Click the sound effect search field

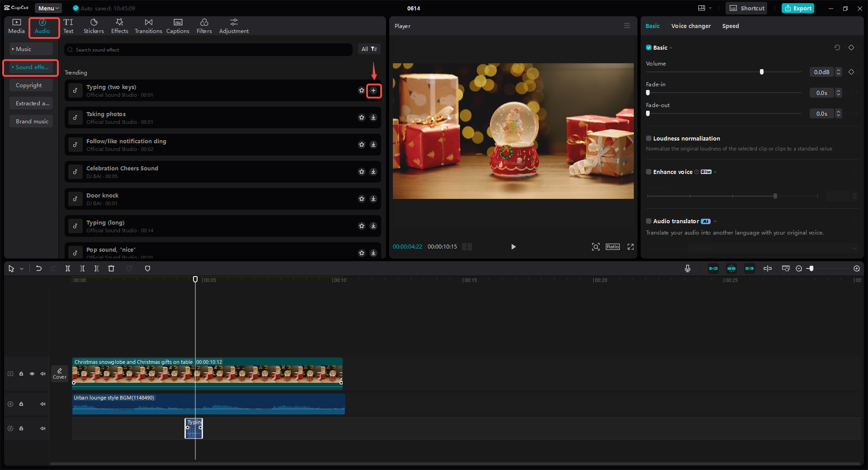(208, 49)
